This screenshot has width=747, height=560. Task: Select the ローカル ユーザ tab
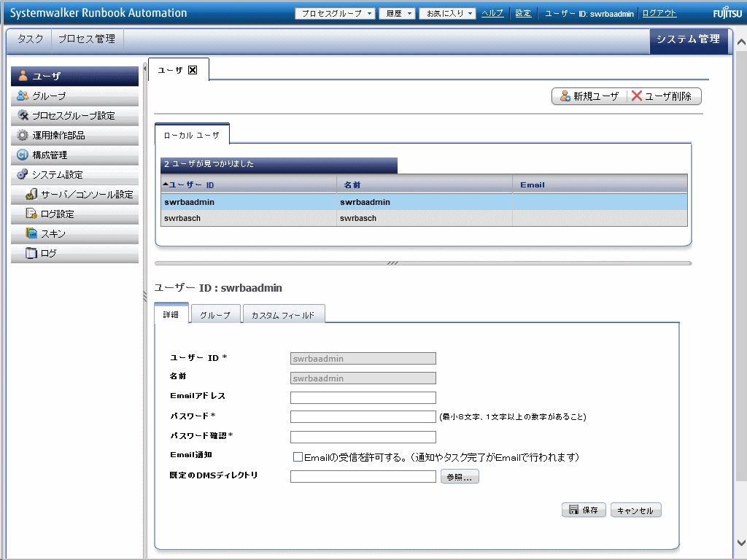coord(192,135)
